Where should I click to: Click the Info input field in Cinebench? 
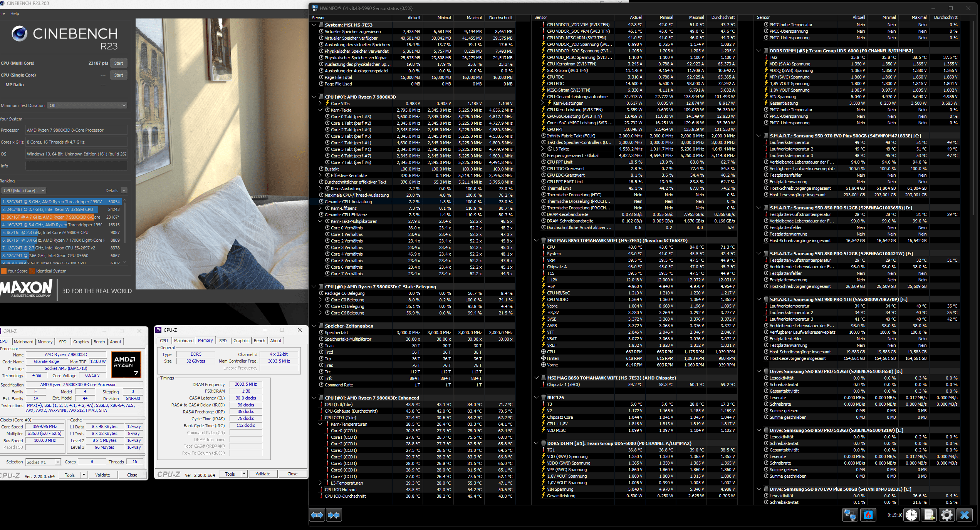(x=76, y=166)
